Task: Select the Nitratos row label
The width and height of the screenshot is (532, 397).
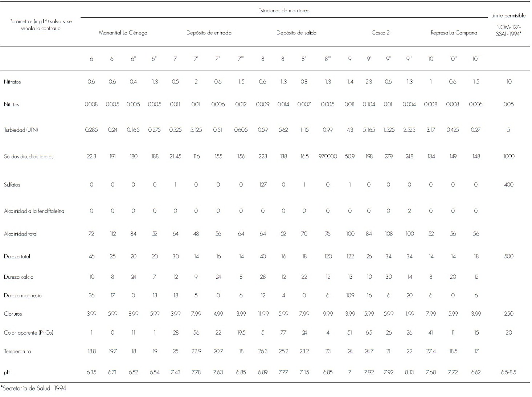Action: (x=12, y=82)
